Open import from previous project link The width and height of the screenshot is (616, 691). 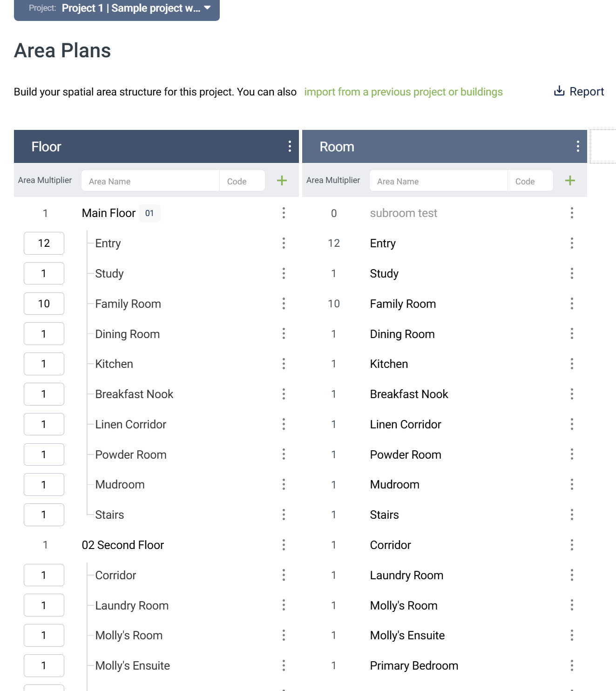403,92
